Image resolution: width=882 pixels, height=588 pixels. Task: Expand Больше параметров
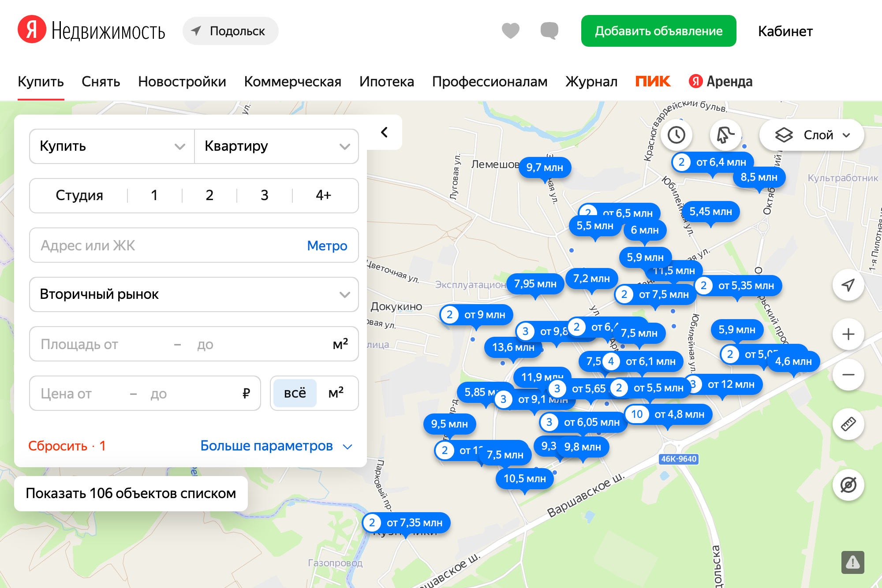tap(277, 446)
